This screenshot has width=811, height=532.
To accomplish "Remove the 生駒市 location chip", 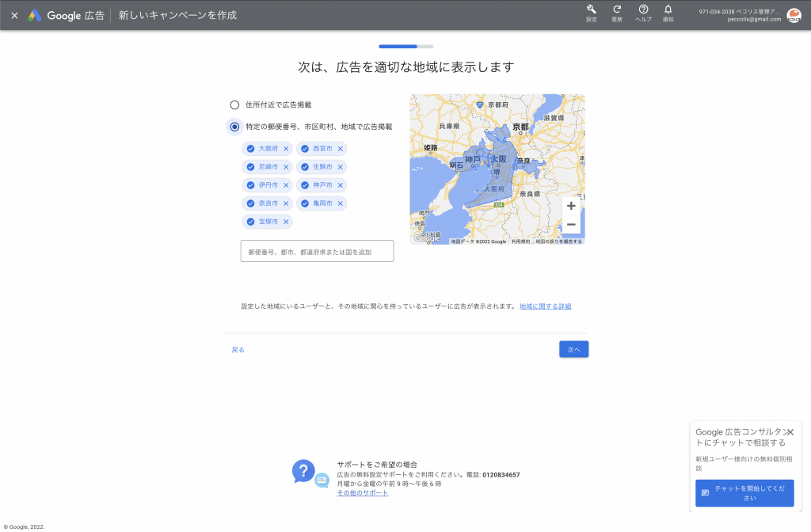I will [341, 167].
